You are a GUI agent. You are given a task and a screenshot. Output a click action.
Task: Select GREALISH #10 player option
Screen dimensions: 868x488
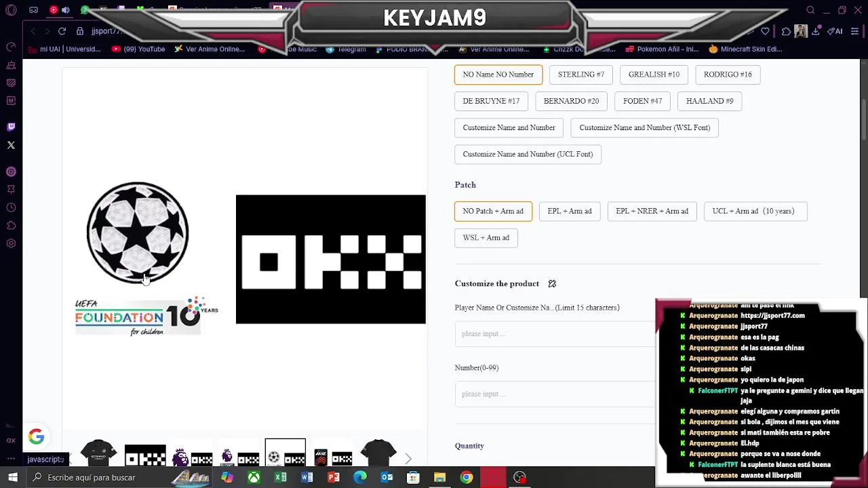(x=654, y=75)
